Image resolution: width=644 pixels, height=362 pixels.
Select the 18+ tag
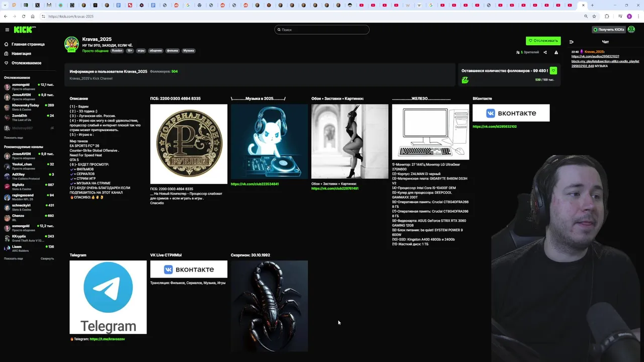tap(130, 51)
